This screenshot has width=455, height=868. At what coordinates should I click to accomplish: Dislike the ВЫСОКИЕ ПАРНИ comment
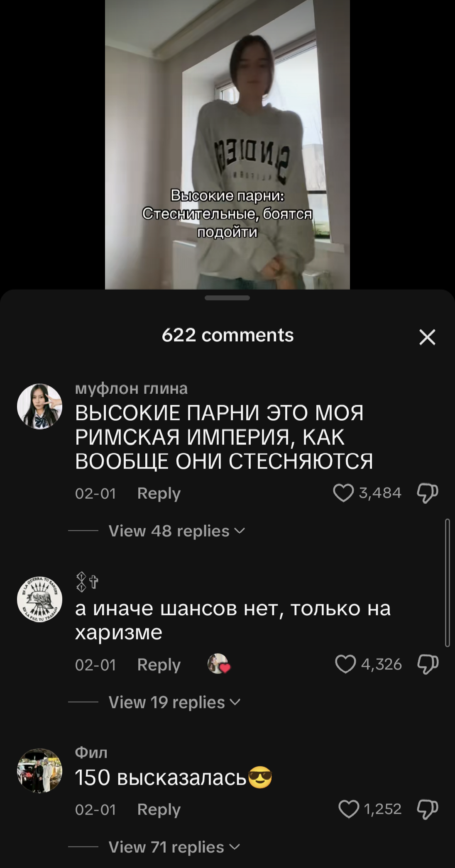pyautogui.click(x=427, y=493)
